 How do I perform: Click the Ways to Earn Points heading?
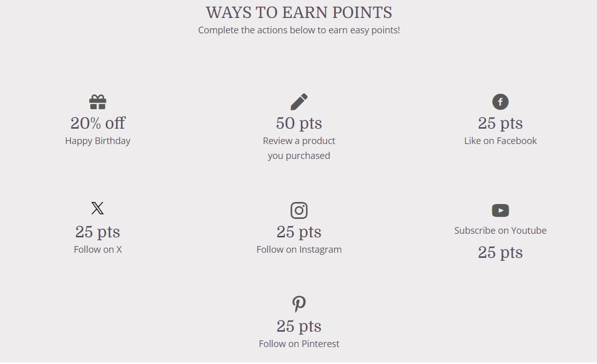[299, 12]
